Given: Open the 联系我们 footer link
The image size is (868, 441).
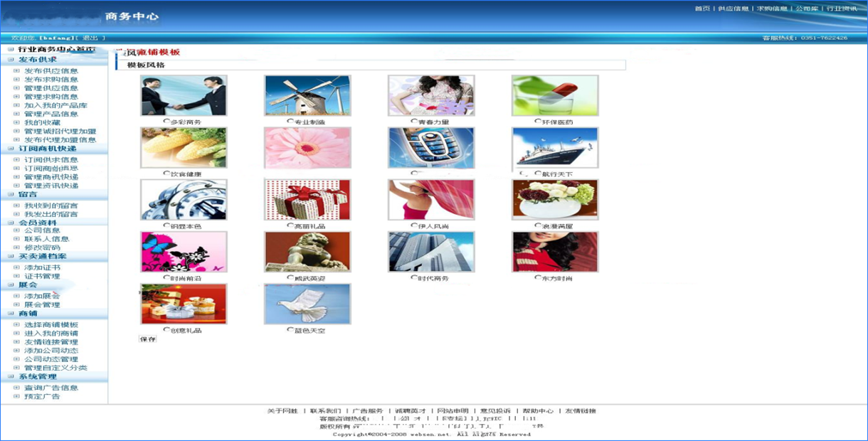Looking at the screenshot, I should (325, 411).
